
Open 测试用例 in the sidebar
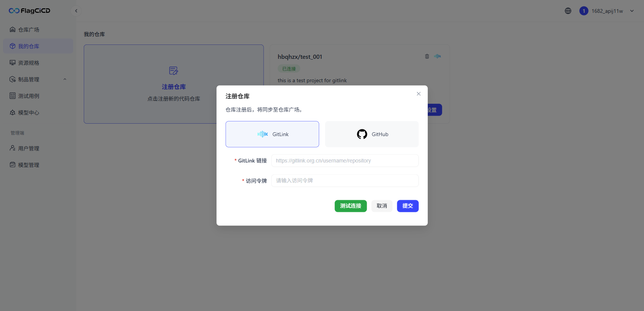tap(38, 96)
